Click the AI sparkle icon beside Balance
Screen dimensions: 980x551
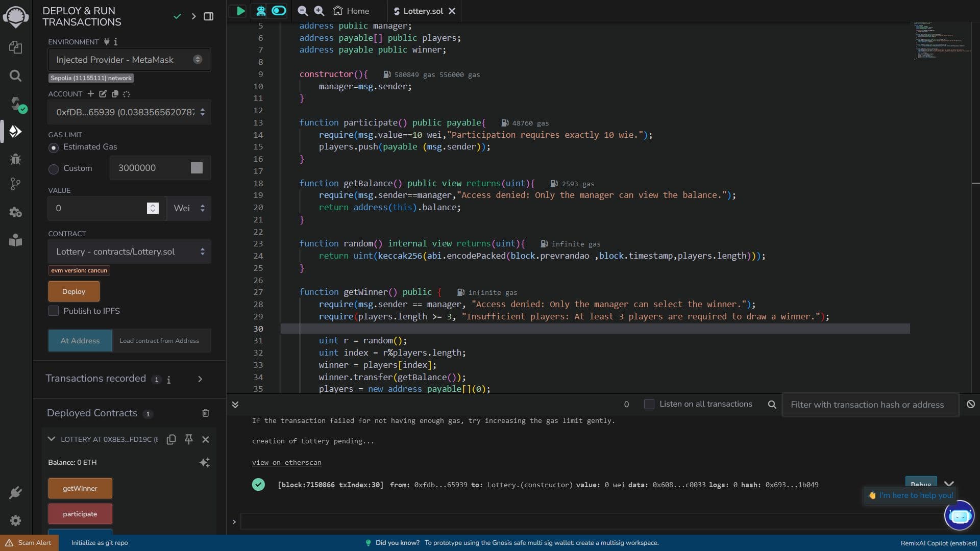point(205,463)
